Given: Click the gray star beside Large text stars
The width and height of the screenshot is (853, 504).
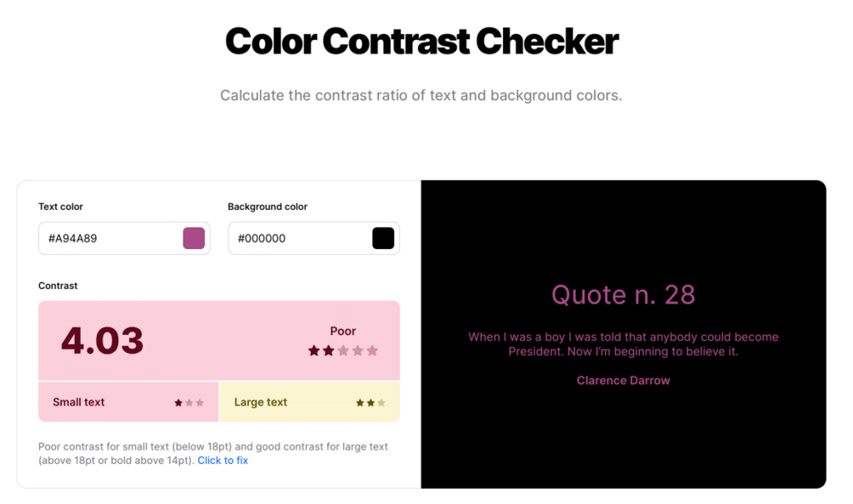Looking at the screenshot, I should click(382, 402).
